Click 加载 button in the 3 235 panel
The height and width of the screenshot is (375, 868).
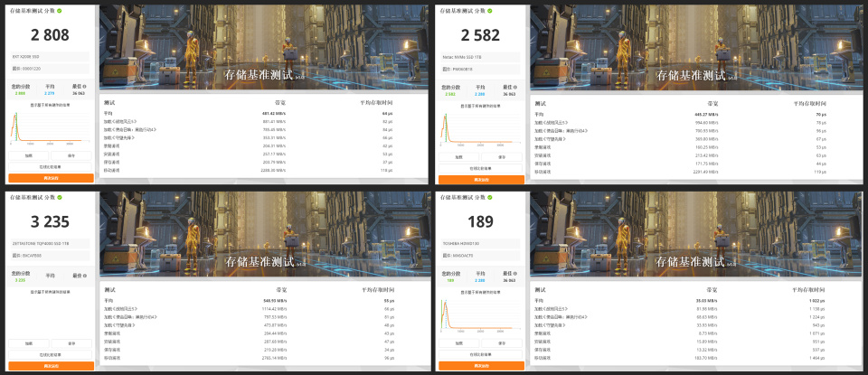(28, 343)
